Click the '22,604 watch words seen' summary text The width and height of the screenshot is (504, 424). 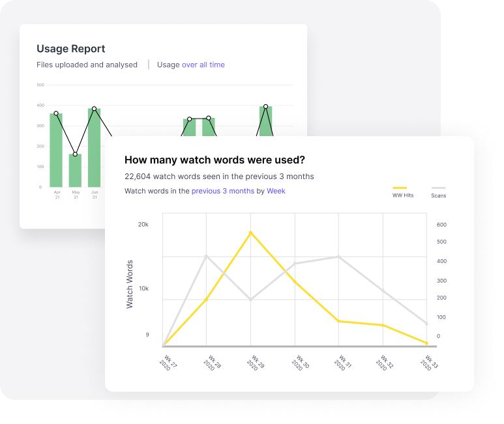(219, 177)
